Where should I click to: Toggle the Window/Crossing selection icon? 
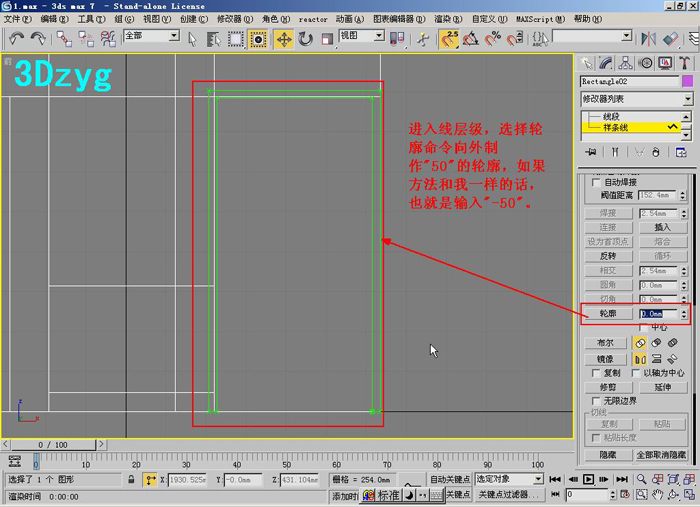(258, 39)
